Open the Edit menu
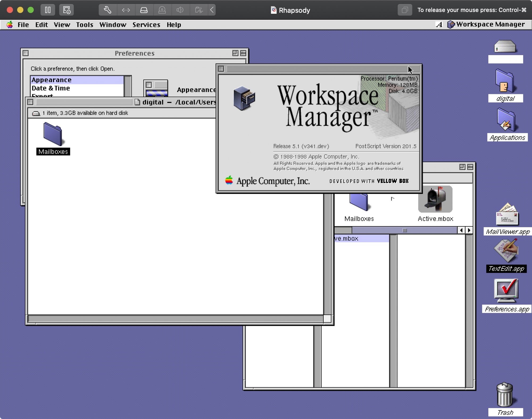This screenshot has height=419, width=532. 41,25
